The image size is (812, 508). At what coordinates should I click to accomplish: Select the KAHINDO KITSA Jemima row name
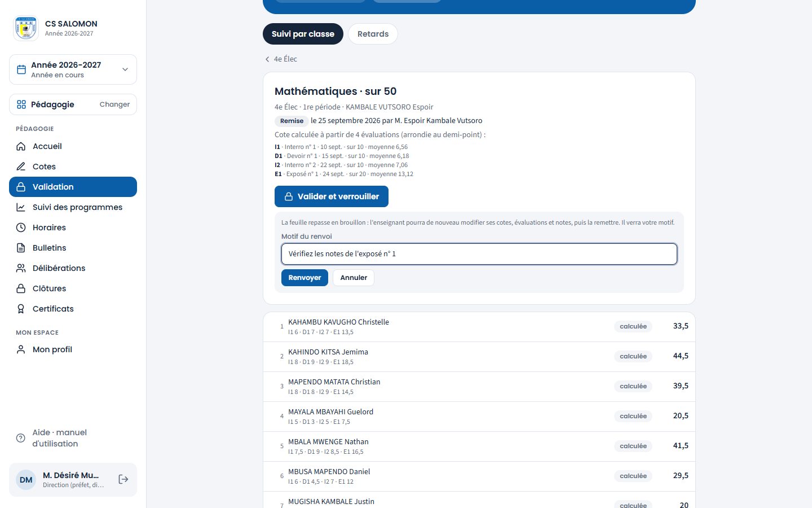click(328, 352)
